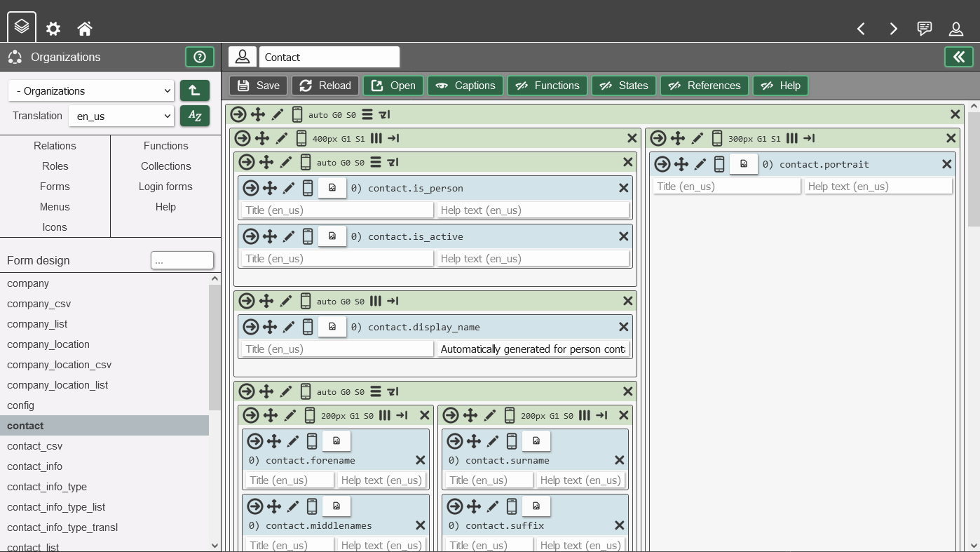Click the mobile icon of contact.portrait field
Screen dimensions: 980x552
pyautogui.click(x=719, y=164)
